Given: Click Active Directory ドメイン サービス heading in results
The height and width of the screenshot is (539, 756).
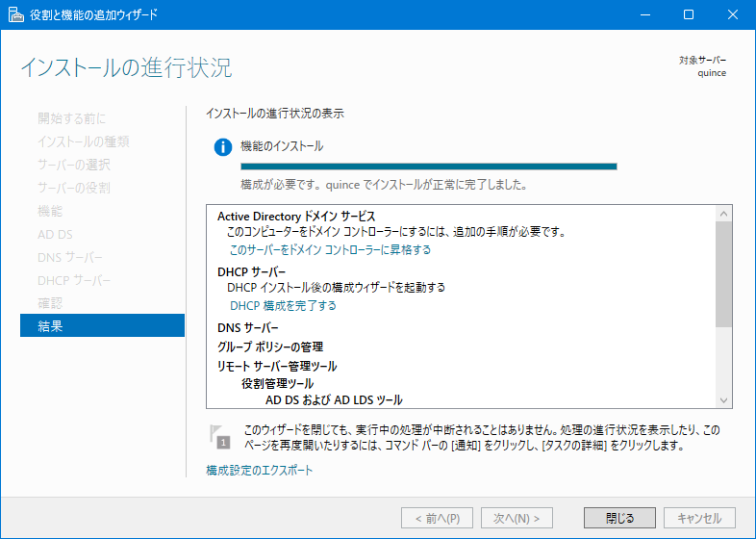Looking at the screenshot, I should pyautogui.click(x=296, y=217).
